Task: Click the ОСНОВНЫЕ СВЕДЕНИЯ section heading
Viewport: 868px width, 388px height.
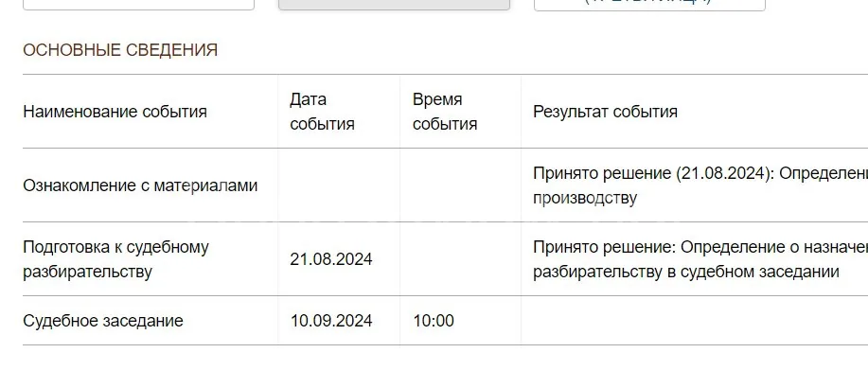Action: coord(120,50)
